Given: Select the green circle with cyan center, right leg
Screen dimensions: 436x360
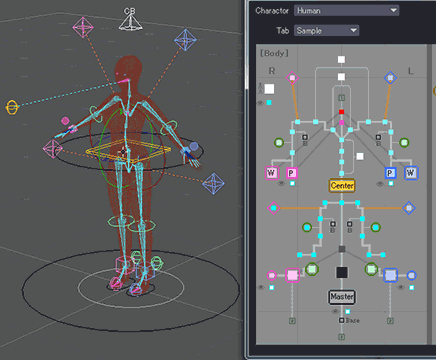Looking at the screenshot, I should pos(307,228).
